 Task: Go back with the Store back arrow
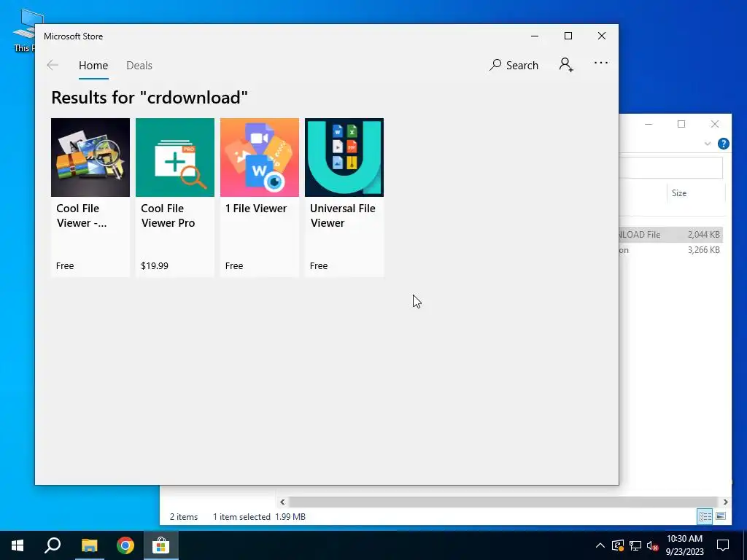point(53,65)
